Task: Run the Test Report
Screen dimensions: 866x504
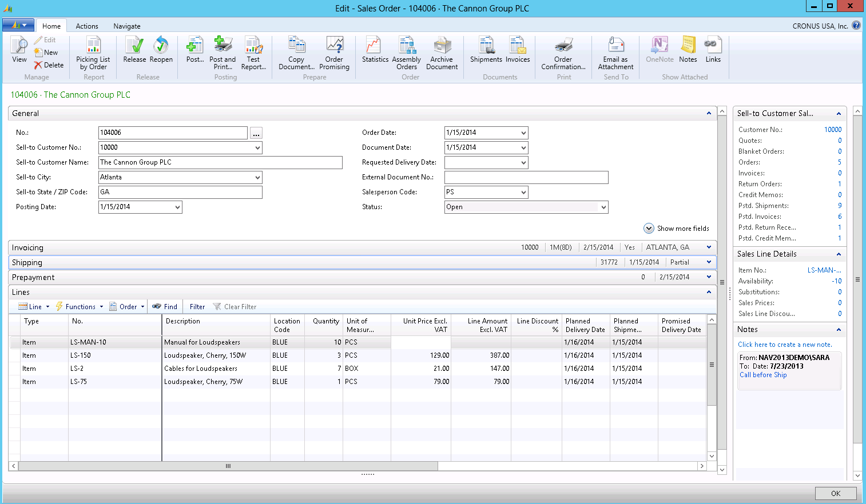Action: 253,53
